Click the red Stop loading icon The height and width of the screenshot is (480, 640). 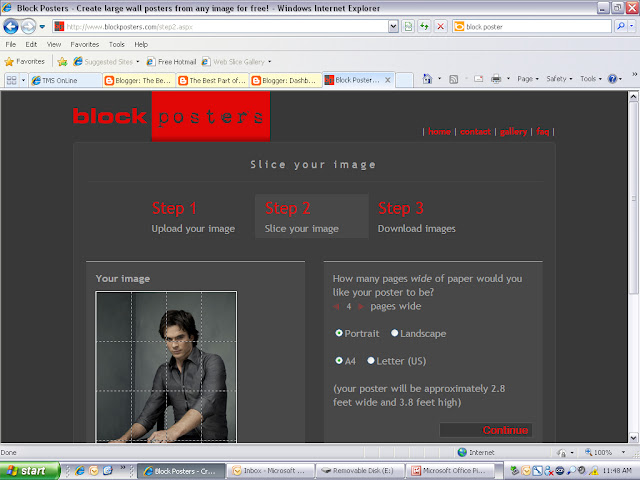(x=440, y=27)
